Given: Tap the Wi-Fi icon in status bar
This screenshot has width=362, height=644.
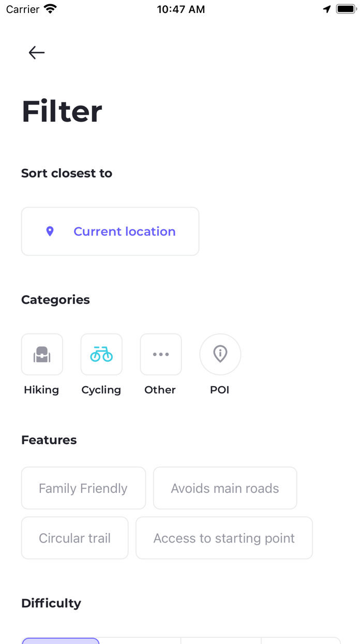Looking at the screenshot, I should (x=50, y=9).
